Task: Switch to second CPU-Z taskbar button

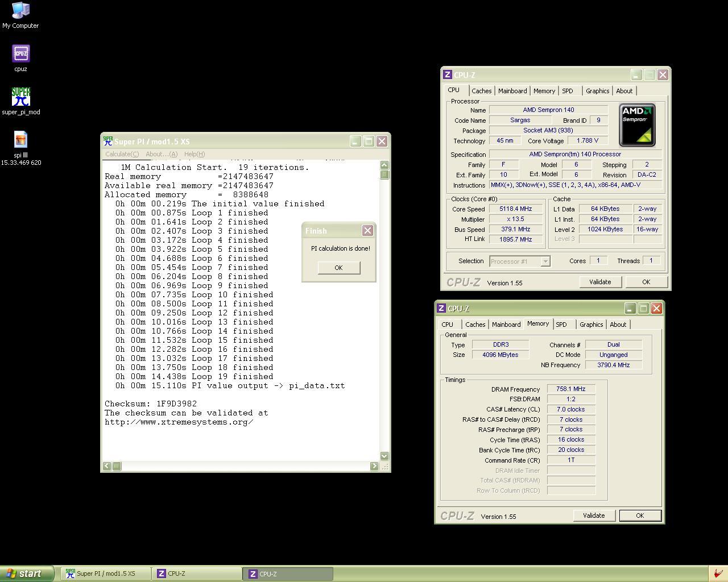Action: [x=288, y=573]
